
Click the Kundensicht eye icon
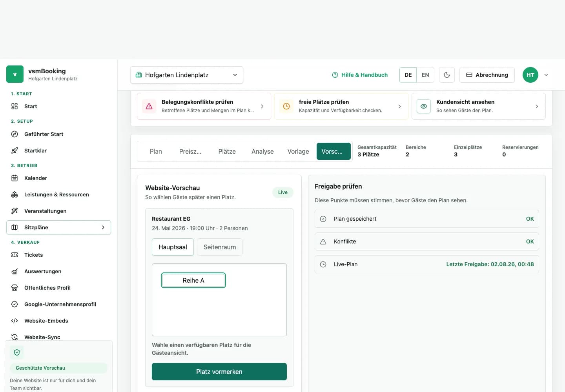[424, 106]
